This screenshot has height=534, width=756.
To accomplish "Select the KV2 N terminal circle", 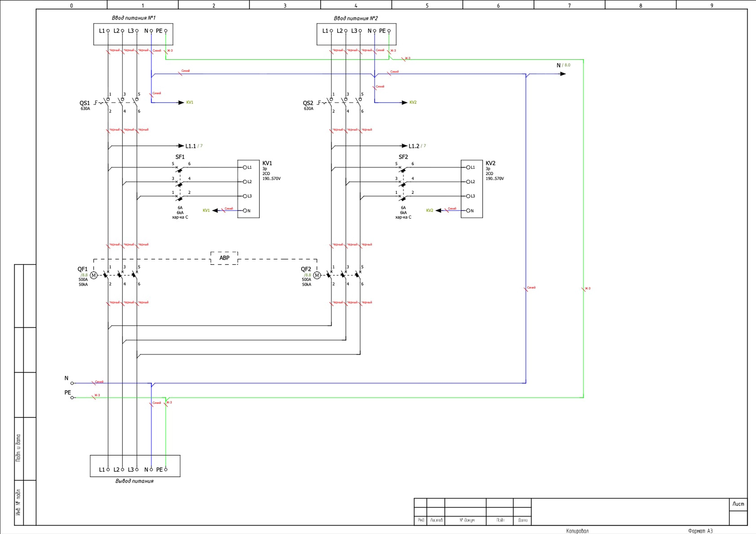I will [468, 211].
